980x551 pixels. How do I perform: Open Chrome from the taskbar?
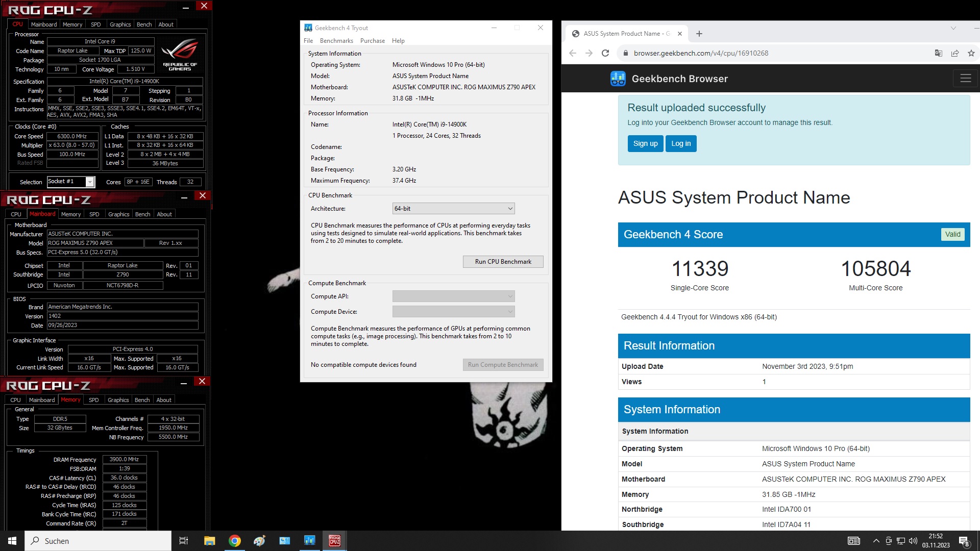tap(234, 541)
